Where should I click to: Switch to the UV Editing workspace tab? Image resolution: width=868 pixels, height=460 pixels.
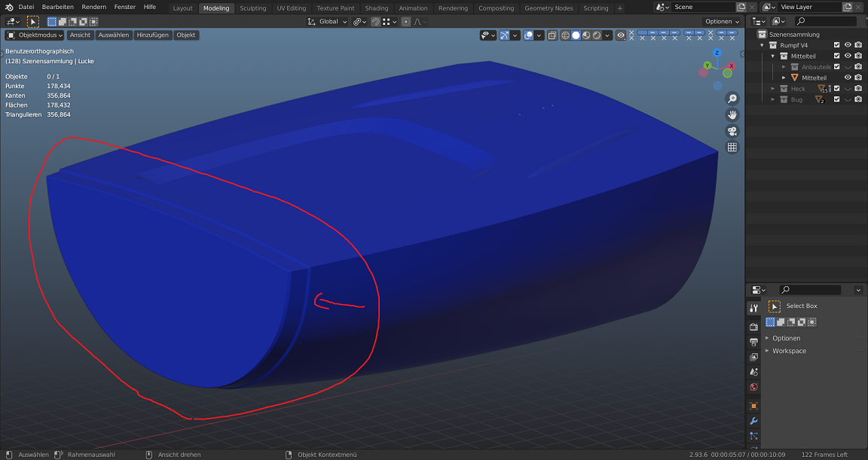pyautogui.click(x=291, y=8)
